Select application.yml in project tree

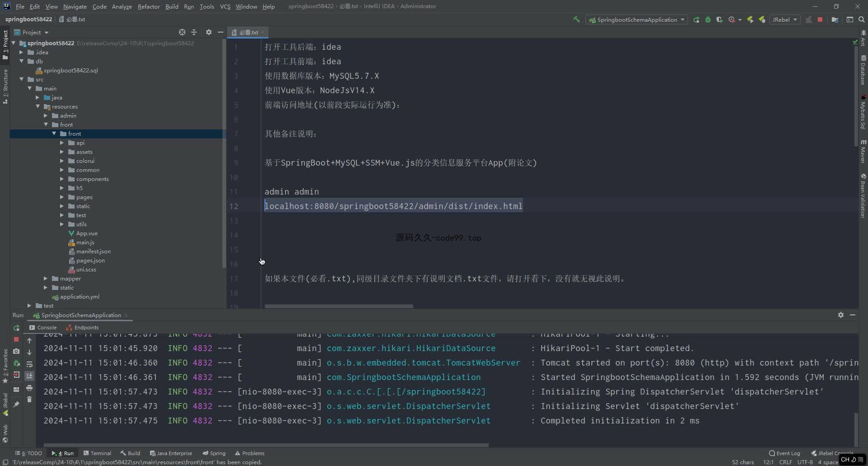coord(80,296)
